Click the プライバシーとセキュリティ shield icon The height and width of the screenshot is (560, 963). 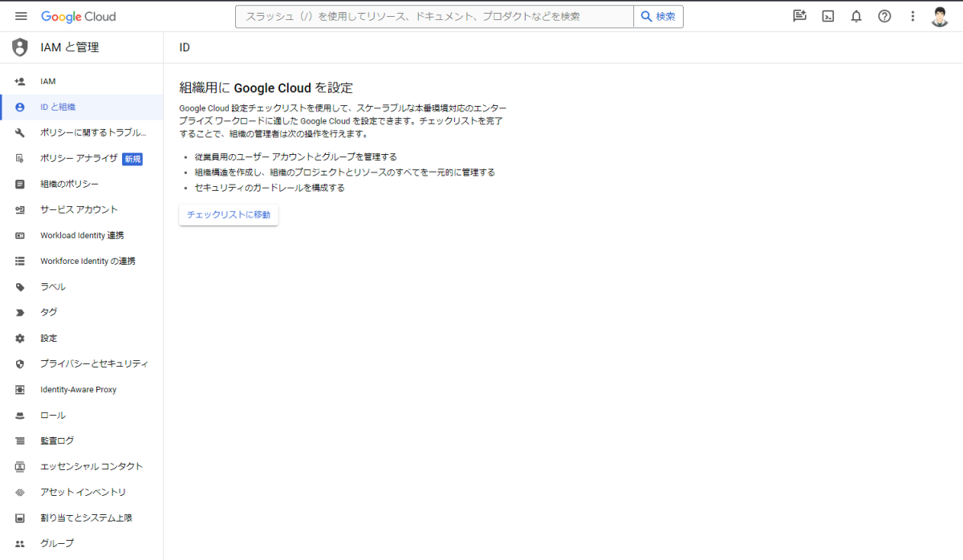point(20,363)
